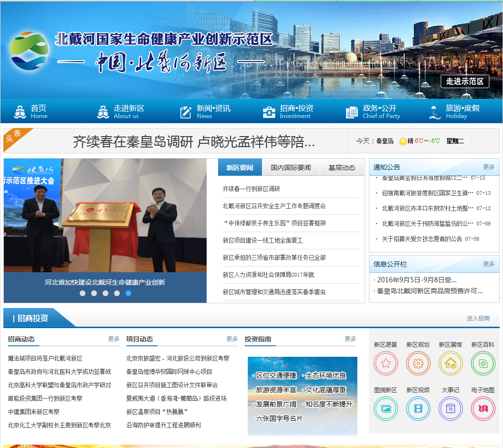Expand 更多 next to 招商动态
The width and height of the screenshot is (503, 448).
tap(114, 339)
